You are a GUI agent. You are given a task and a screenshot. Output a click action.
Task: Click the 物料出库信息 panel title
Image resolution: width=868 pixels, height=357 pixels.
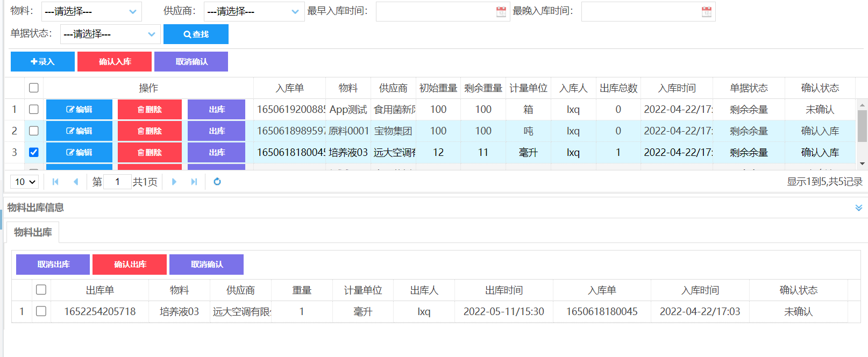(x=35, y=208)
